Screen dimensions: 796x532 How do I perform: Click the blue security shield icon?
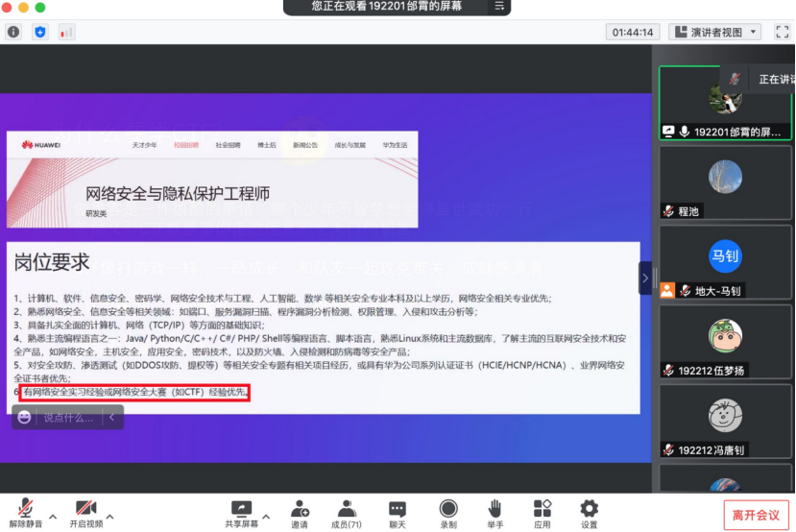pos(40,32)
